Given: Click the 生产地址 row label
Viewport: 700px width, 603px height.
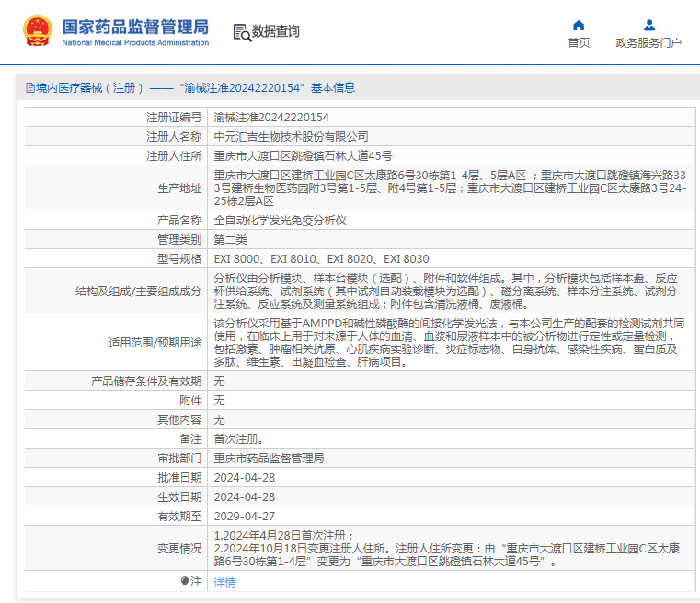Looking at the screenshot, I should pos(179,188).
